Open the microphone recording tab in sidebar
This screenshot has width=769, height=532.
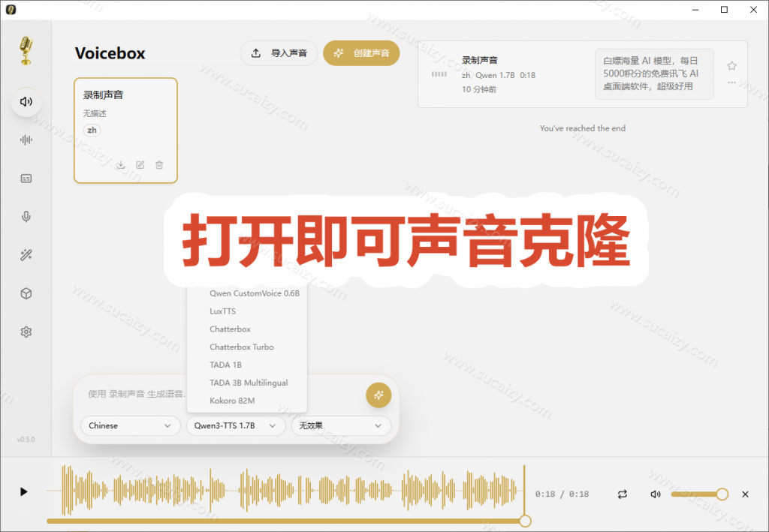pyautogui.click(x=26, y=217)
